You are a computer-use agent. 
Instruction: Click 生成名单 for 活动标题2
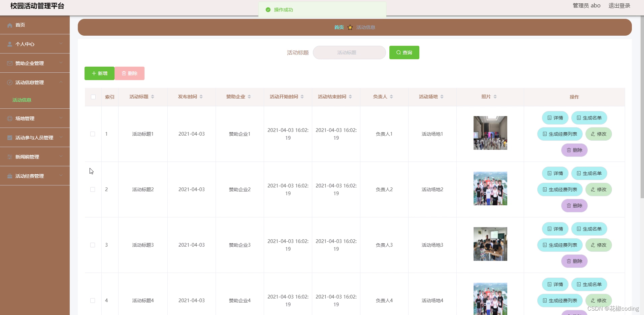(x=589, y=173)
